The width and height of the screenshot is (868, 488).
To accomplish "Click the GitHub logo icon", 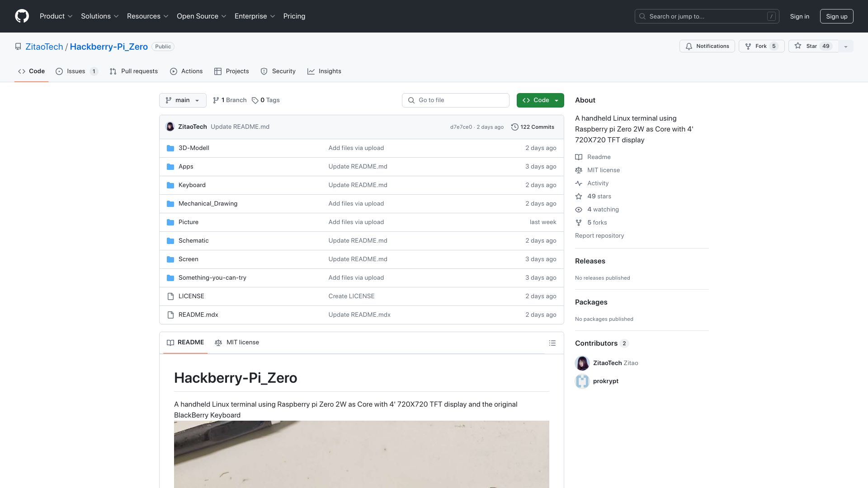I will point(22,16).
